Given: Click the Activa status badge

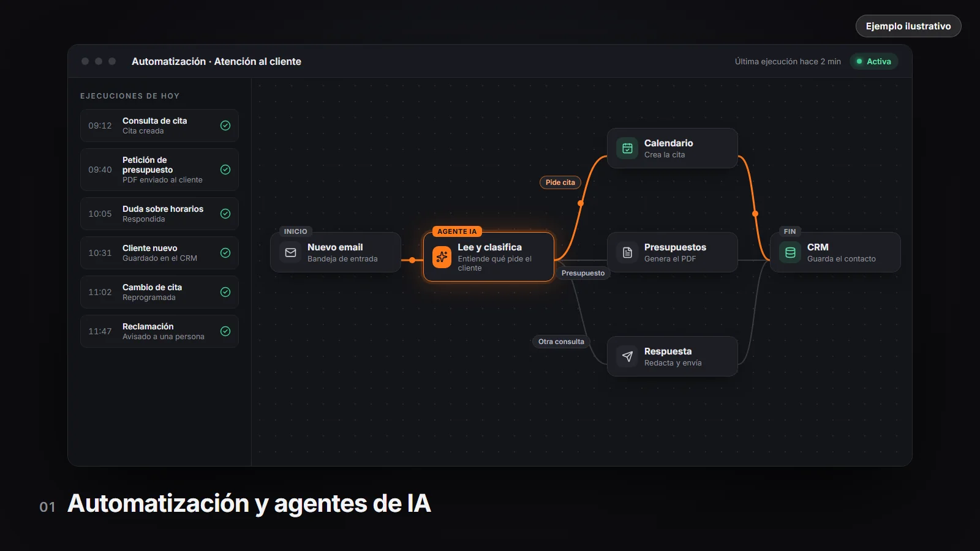Looking at the screenshot, I should point(874,61).
